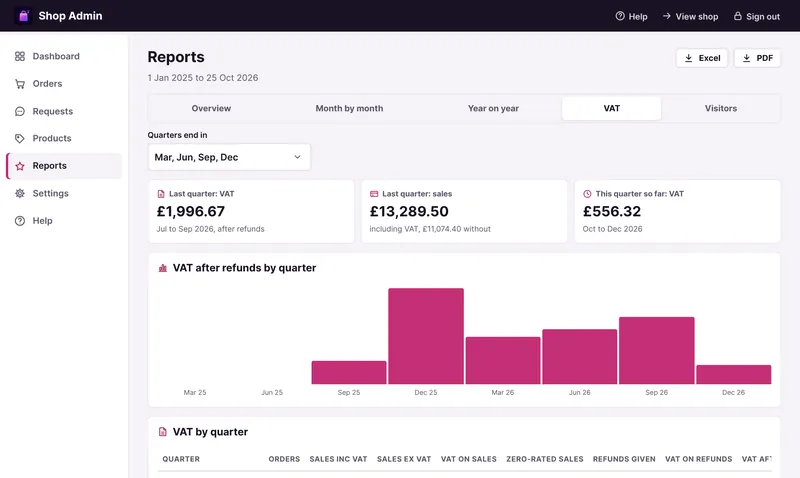This screenshot has width=800, height=478.
Task: Open Requests in the sidebar
Action: pyautogui.click(x=64, y=111)
